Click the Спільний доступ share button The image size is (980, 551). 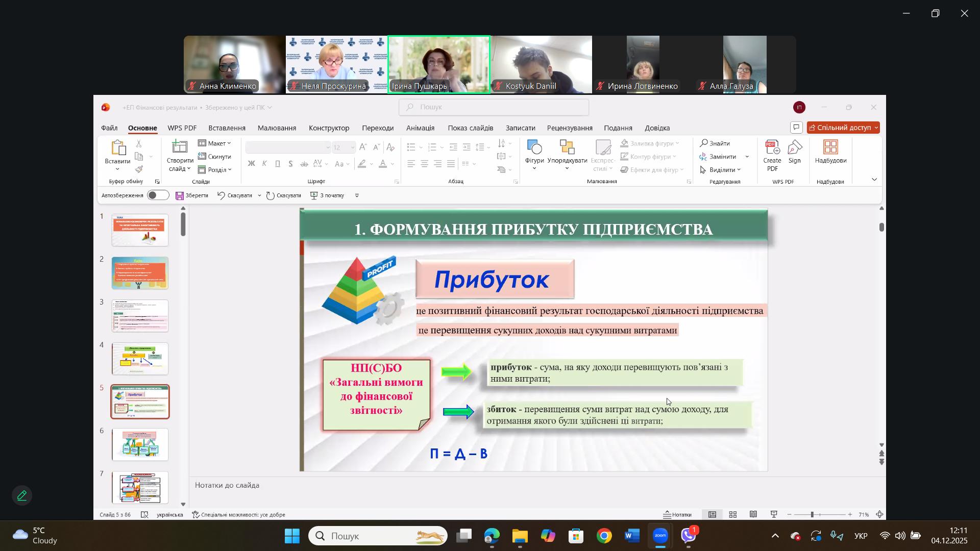(x=843, y=128)
